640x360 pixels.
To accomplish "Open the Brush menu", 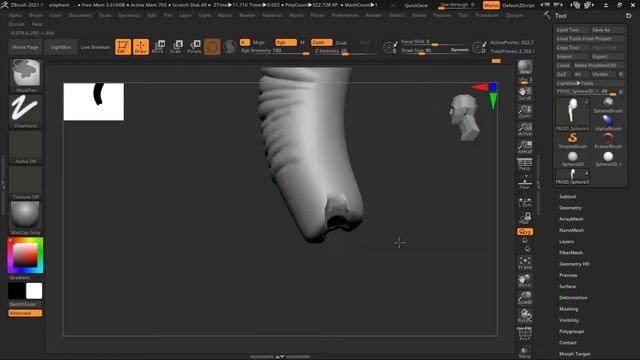I will (36, 15).
